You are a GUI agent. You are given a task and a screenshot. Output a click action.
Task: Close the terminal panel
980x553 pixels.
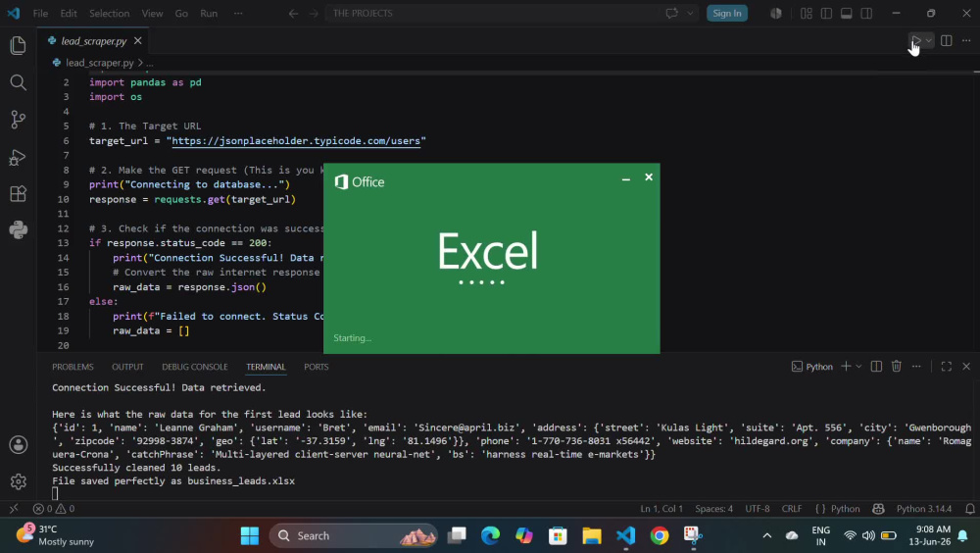966,366
